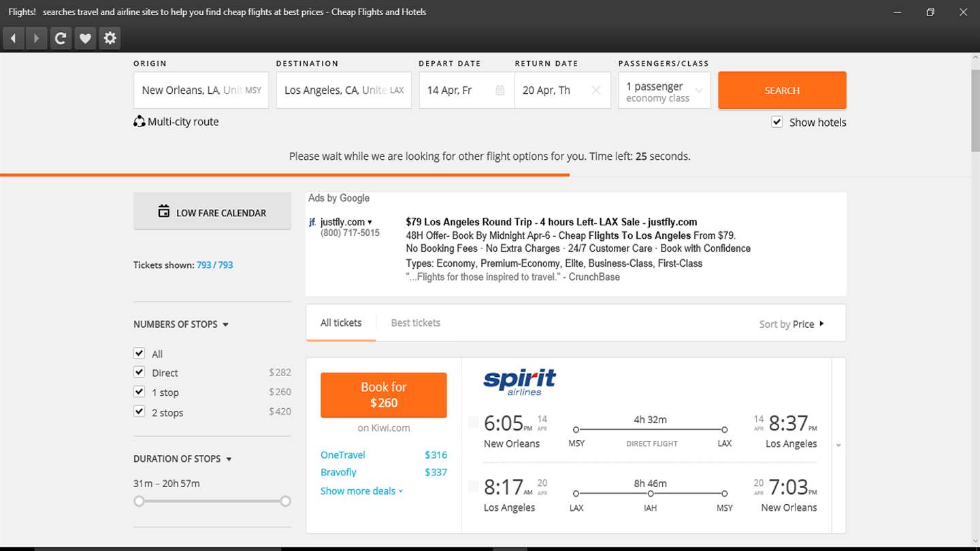Go back with the left arrow button
The height and width of the screenshot is (551, 980).
(x=13, y=38)
